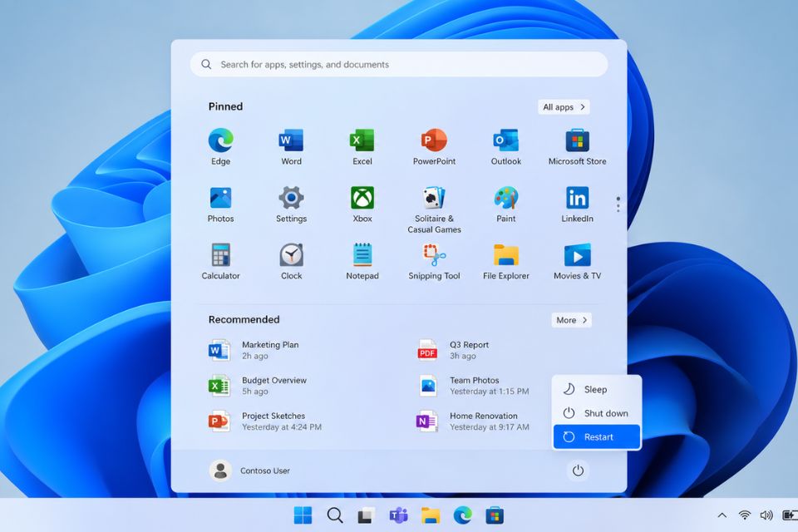Open the Contoso User account menu

pos(249,471)
